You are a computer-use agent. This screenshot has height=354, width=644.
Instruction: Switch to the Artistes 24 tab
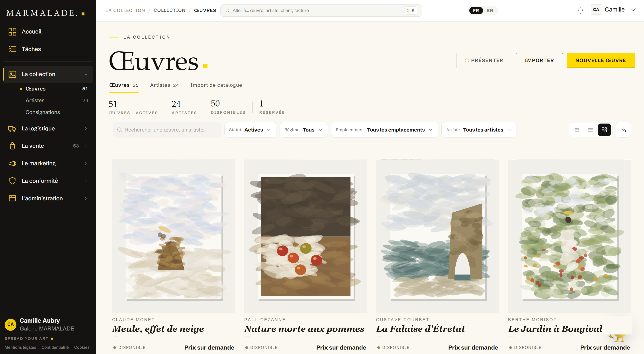pos(164,85)
